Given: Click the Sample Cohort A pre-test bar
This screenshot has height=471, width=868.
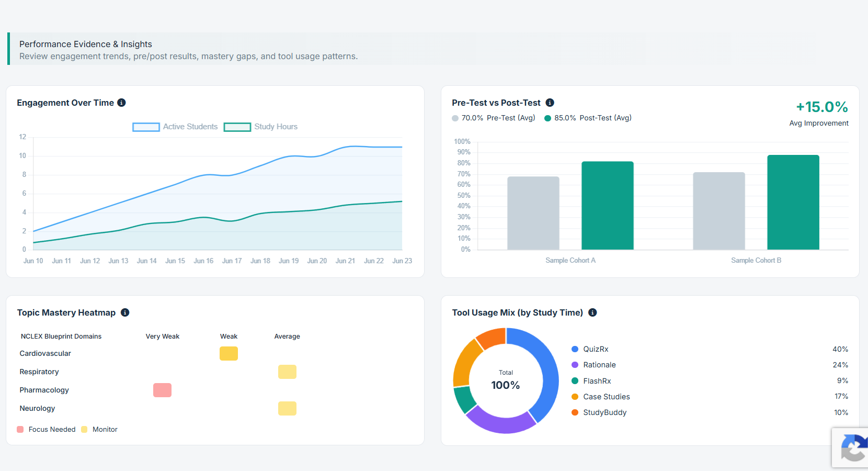Looking at the screenshot, I should coord(533,213).
